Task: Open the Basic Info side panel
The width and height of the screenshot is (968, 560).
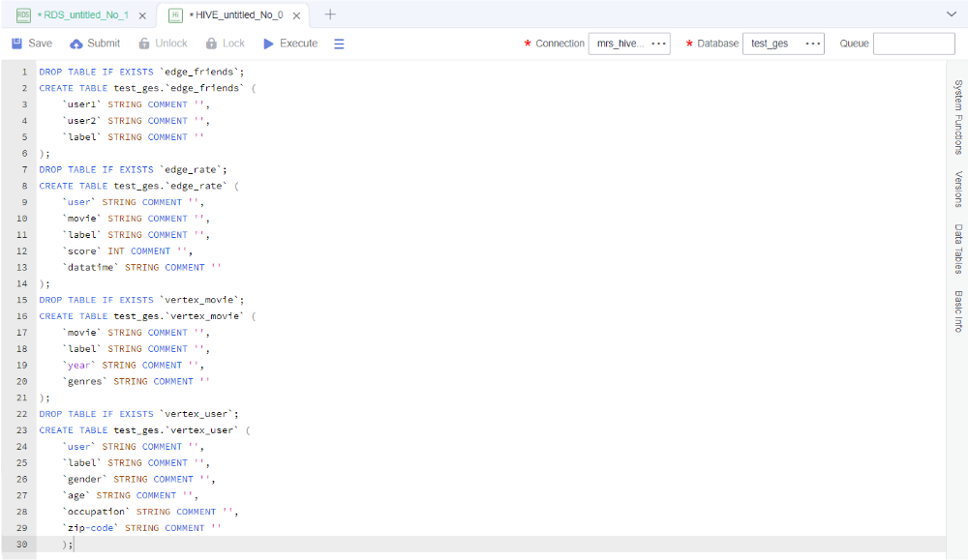Action: coord(958,311)
